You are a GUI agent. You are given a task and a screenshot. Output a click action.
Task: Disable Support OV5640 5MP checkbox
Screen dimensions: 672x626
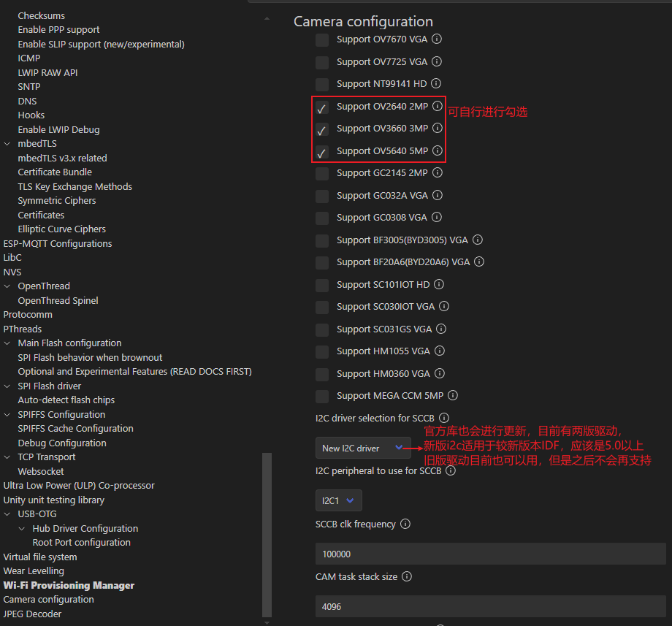[322, 152]
